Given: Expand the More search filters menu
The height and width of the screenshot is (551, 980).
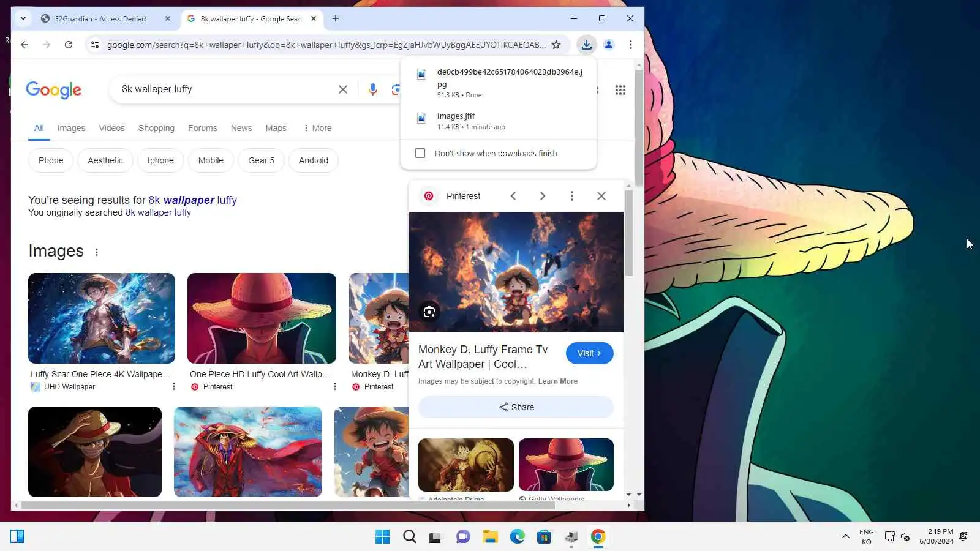Looking at the screenshot, I should tap(317, 128).
